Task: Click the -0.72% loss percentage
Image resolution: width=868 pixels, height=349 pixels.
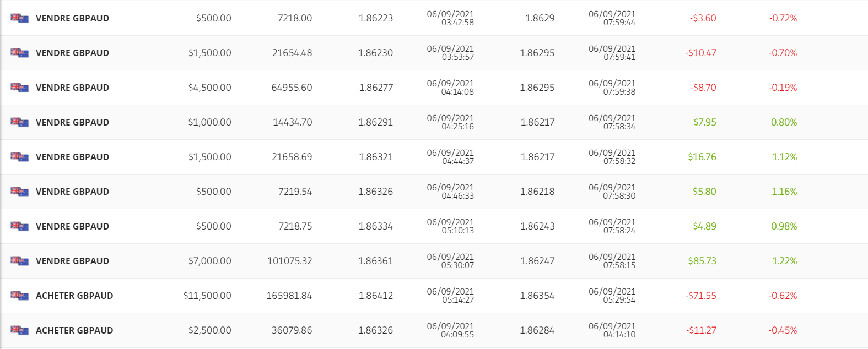Action: [783, 18]
